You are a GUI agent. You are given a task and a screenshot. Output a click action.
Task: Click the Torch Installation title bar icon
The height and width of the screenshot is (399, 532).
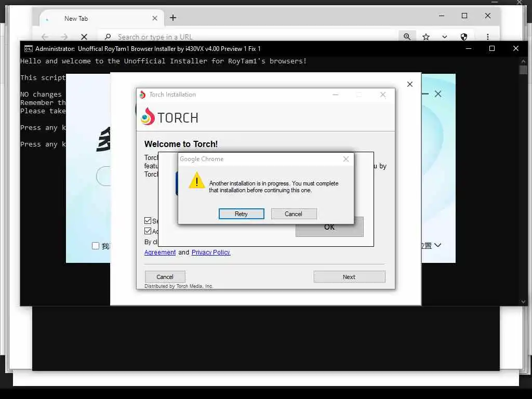coord(142,95)
